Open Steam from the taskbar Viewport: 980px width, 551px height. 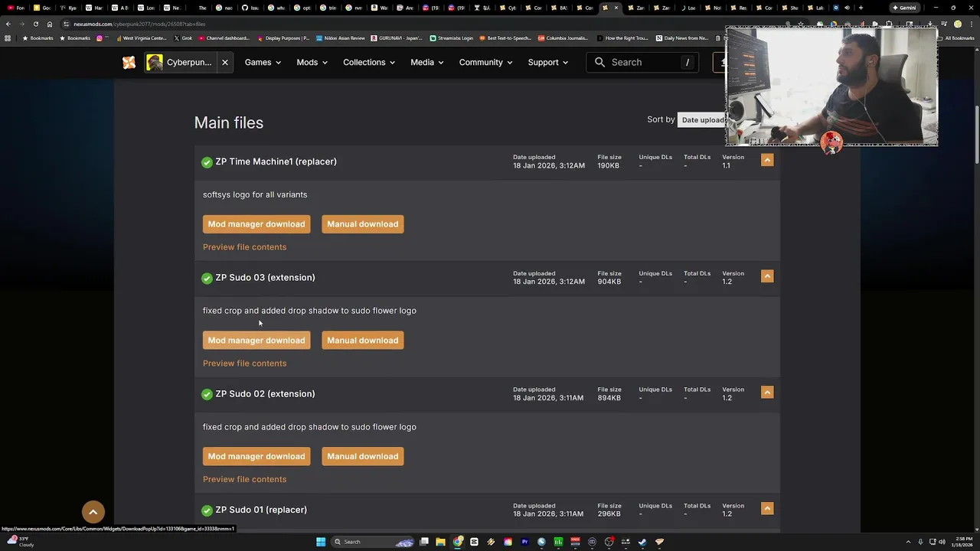pos(642,542)
